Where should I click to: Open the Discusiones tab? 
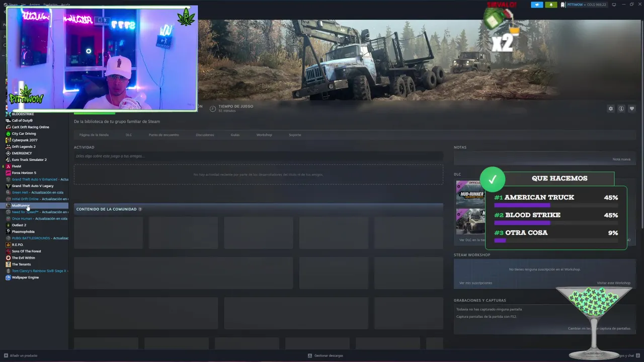coord(205,135)
